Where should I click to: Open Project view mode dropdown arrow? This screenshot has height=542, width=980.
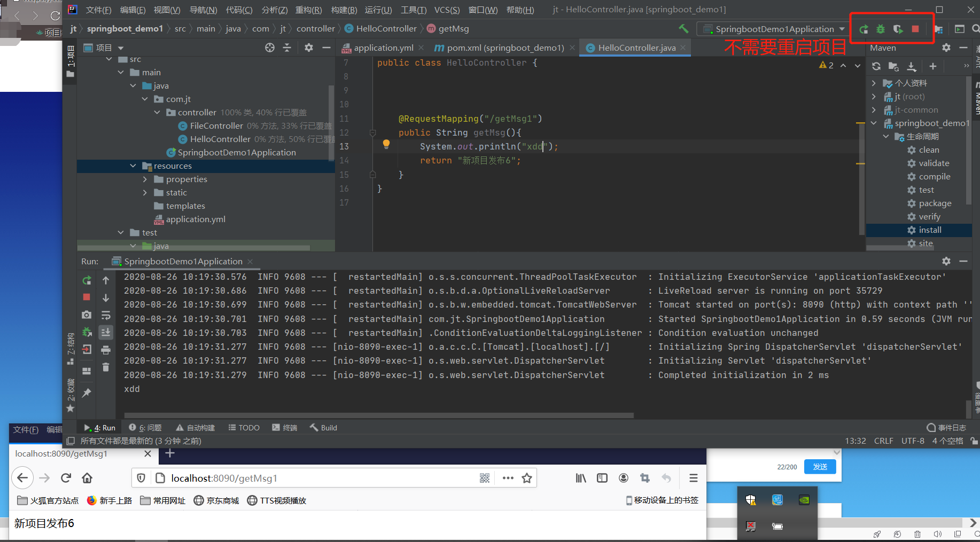(121, 48)
